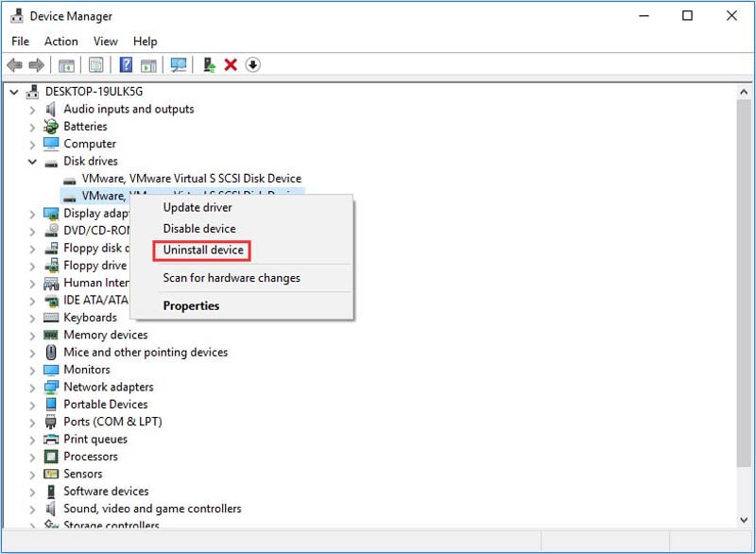Open the blue Help toolbar icon
The image size is (756, 554).
[126, 64]
